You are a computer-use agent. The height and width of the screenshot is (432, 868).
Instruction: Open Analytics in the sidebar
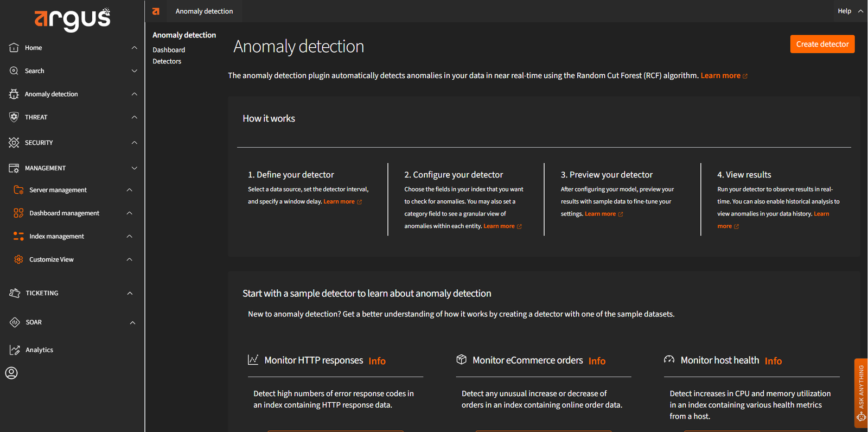coord(39,350)
